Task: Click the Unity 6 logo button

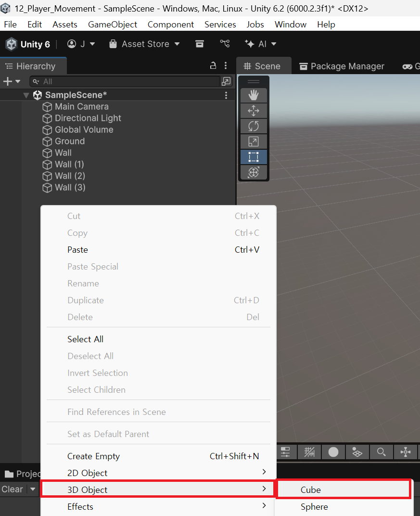Action: 27,44
